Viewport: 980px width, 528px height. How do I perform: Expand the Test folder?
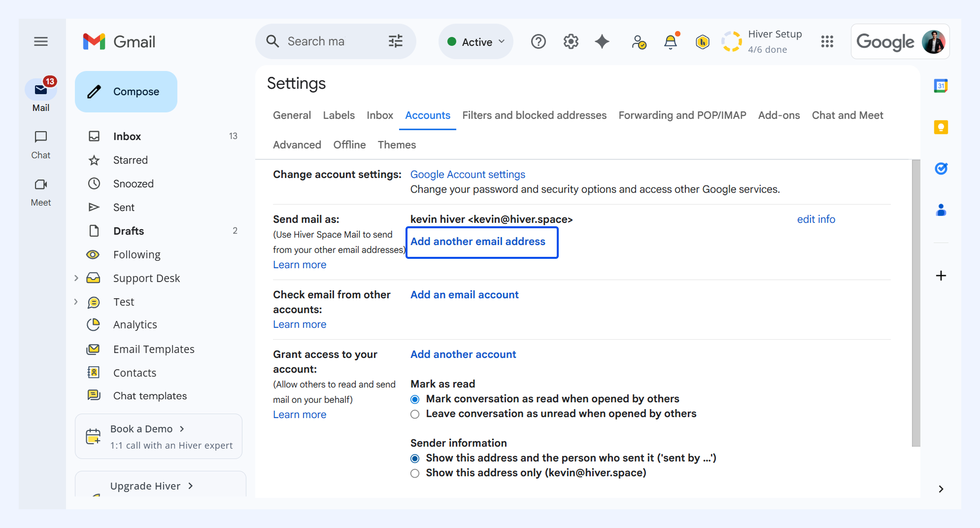coord(76,302)
